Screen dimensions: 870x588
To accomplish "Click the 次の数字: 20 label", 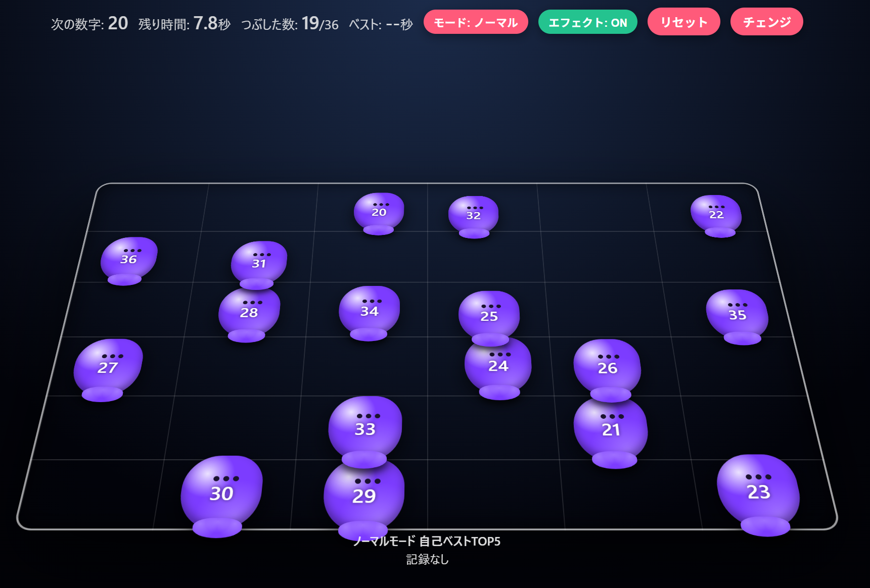I will (x=89, y=23).
